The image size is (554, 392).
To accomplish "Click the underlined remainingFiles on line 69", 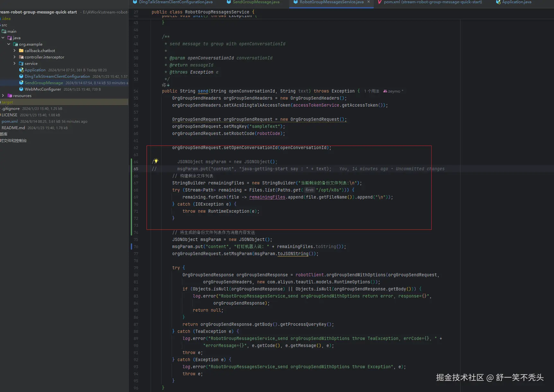I will [267, 197].
